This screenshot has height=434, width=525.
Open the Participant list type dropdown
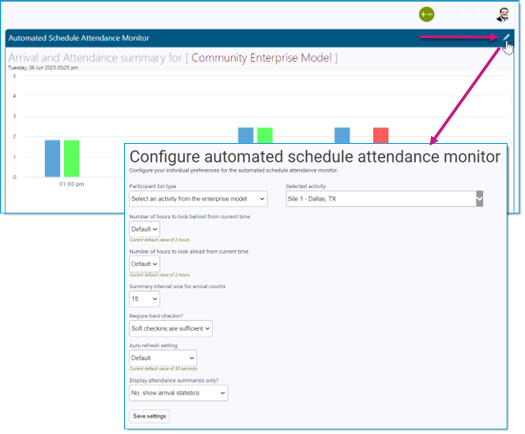point(198,199)
